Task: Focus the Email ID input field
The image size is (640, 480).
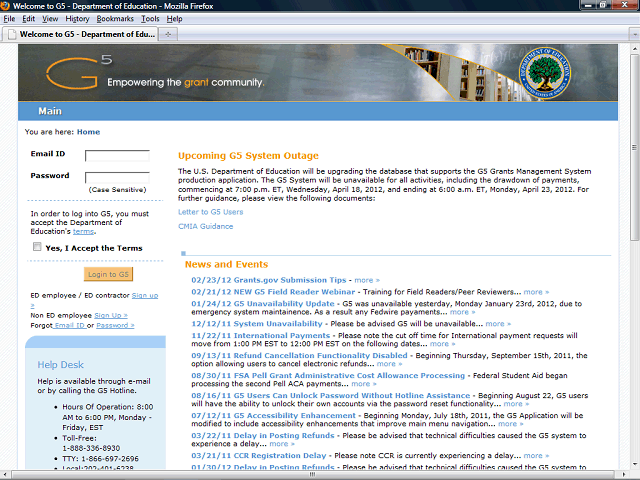Action: 117,156
